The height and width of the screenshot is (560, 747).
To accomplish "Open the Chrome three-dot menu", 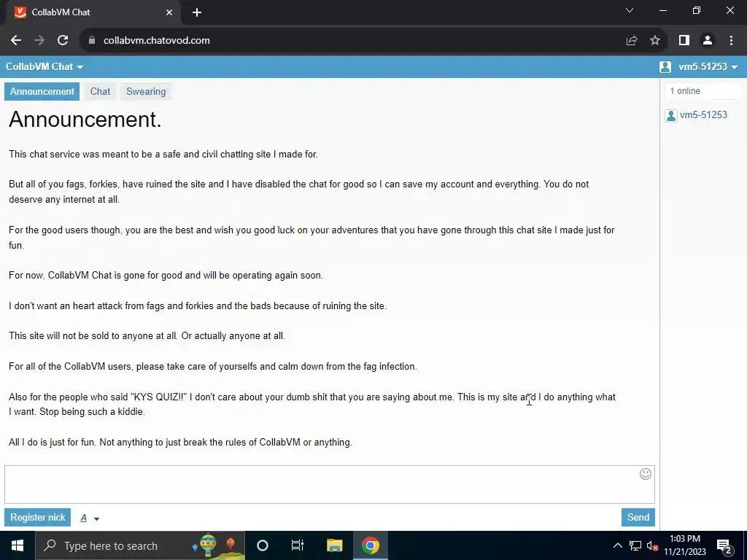I will tap(731, 41).
